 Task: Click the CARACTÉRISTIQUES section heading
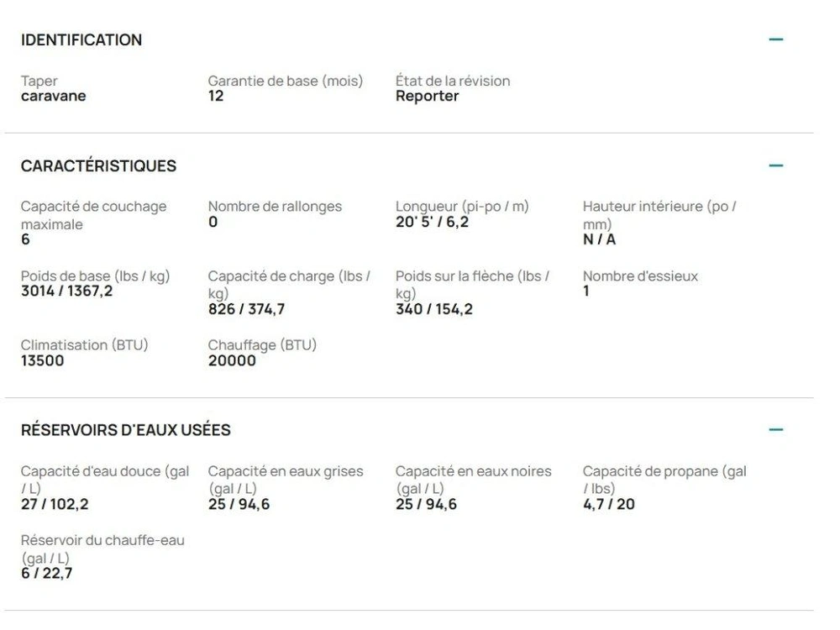[98, 165]
